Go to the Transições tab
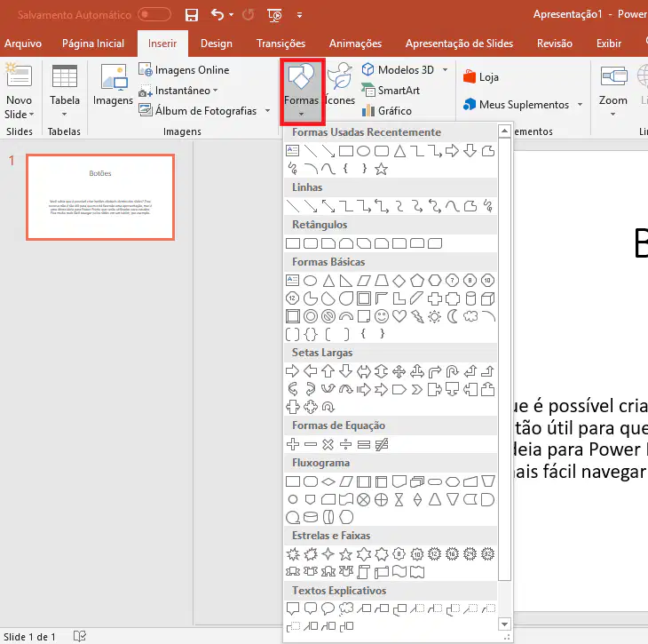 coord(281,44)
